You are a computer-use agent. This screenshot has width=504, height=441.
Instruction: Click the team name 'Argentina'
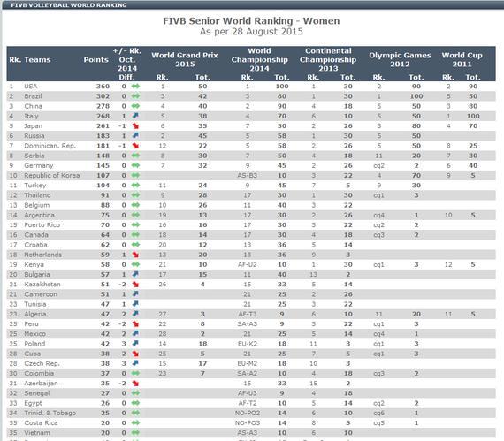(x=39, y=216)
